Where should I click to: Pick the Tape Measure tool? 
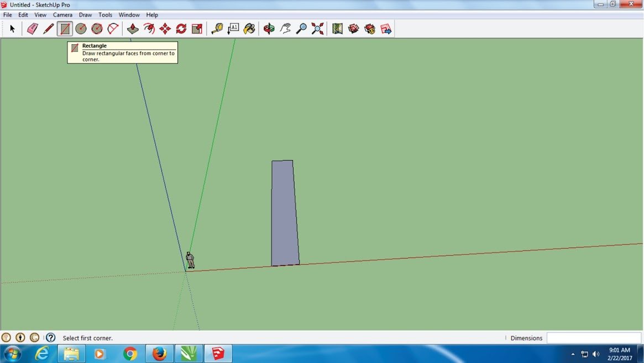click(x=217, y=29)
